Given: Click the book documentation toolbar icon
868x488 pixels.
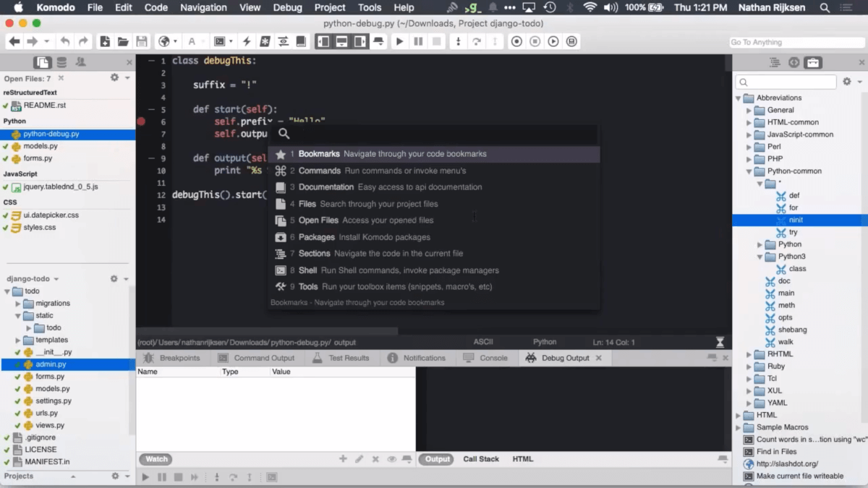Looking at the screenshot, I should [301, 42].
